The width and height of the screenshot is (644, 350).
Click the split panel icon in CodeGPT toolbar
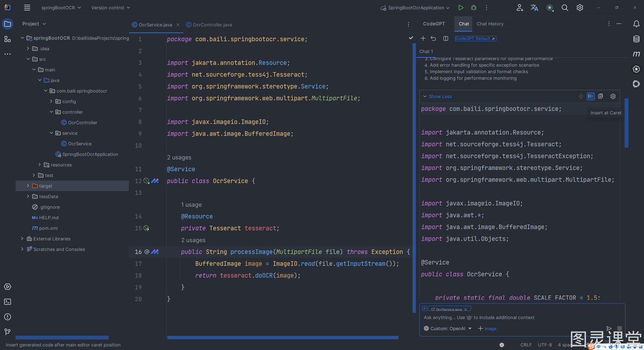[446, 39]
